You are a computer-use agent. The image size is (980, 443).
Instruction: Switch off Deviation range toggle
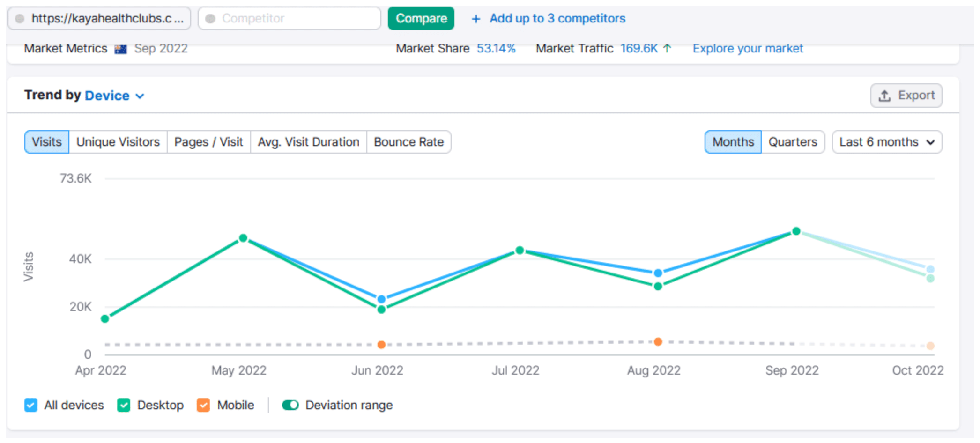(x=290, y=405)
